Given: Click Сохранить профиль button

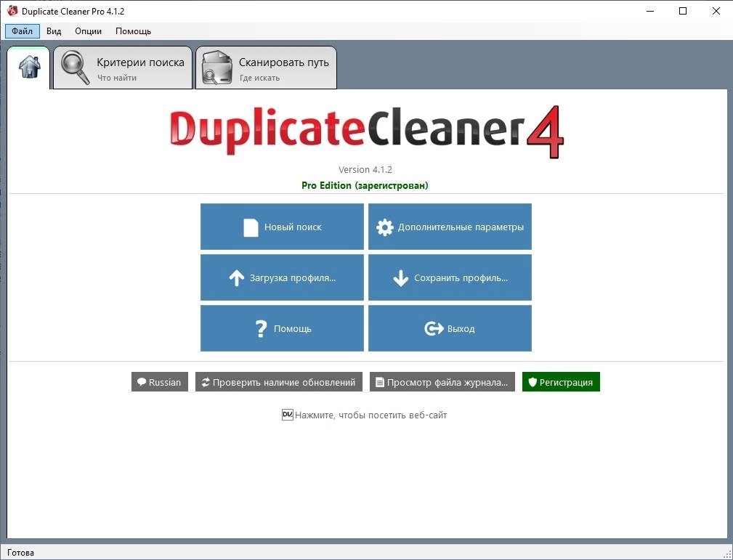Looking at the screenshot, I should coord(450,277).
